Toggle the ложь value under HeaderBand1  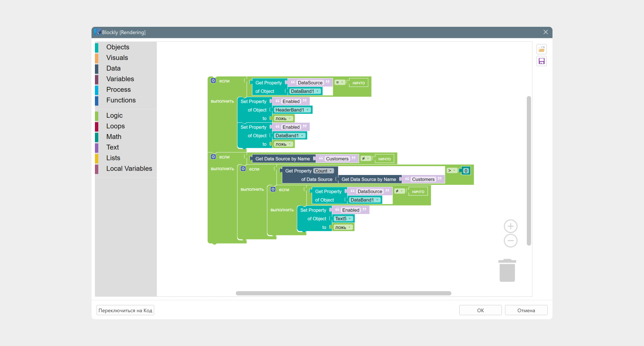pyautogui.click(x=283, y=118)
